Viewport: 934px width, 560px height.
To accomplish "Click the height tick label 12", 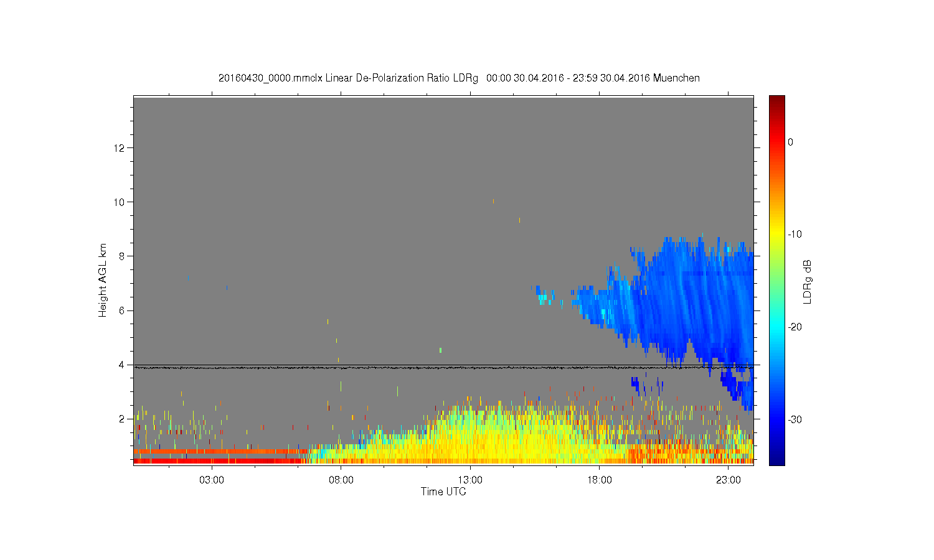I will point(120,147).
